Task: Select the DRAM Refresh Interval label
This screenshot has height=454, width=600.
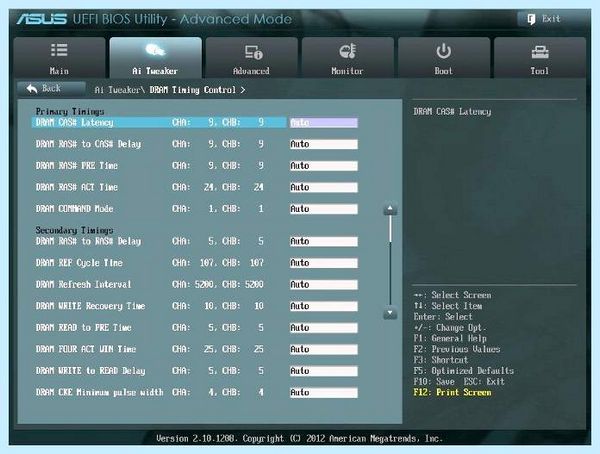Action: tap(83, 284)
